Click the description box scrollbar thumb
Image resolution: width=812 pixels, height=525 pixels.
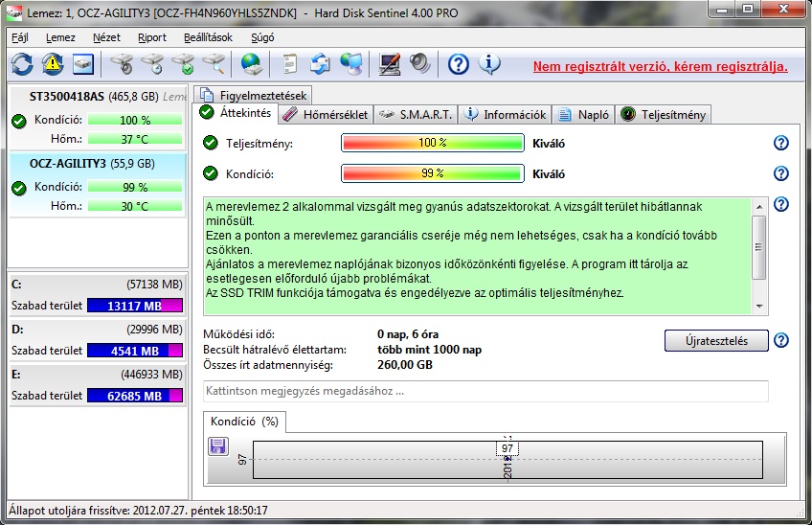[759, 247]
